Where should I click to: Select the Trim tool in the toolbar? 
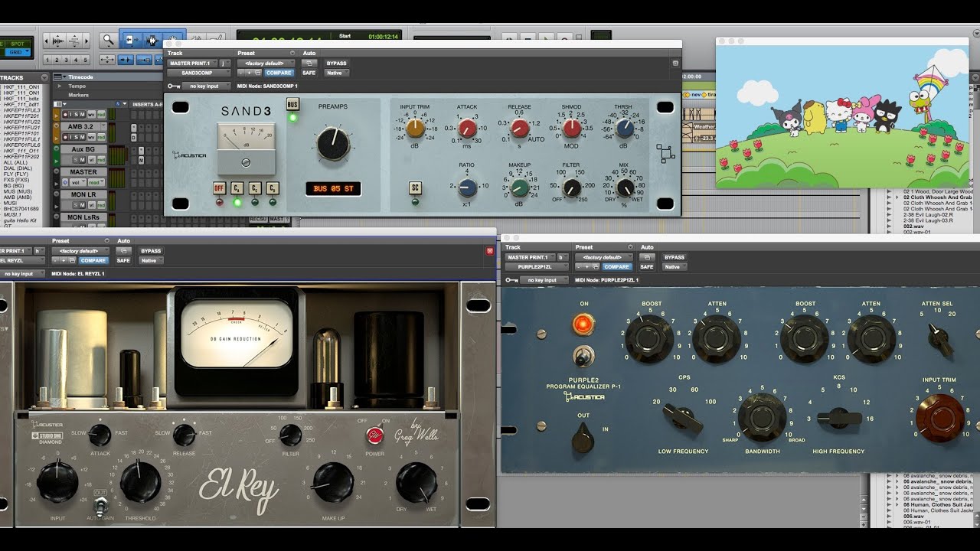click(131, 40)
